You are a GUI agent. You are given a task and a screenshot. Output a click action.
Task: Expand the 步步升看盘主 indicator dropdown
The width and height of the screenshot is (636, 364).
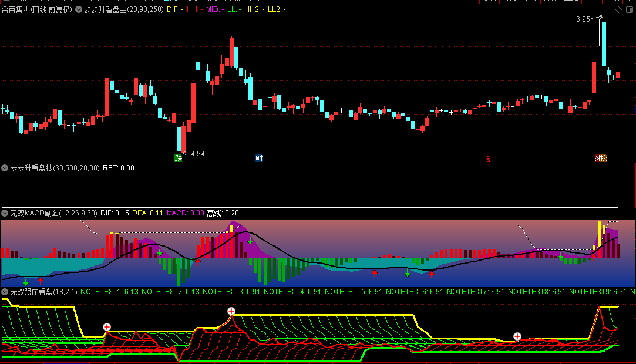tap(79, 10)
